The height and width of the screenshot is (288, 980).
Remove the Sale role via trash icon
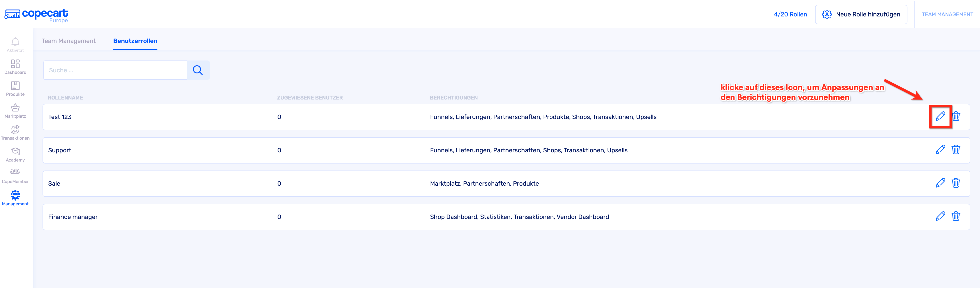(956, 183)
